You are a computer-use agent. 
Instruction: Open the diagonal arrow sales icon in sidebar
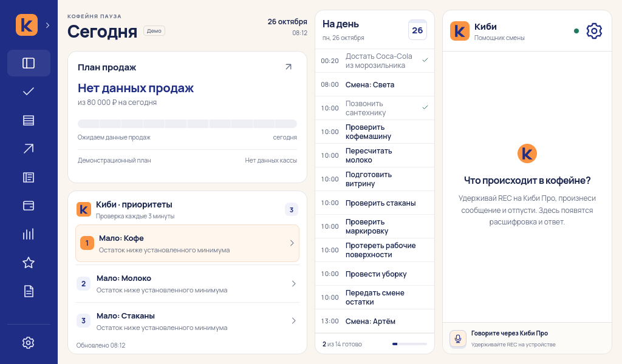pos(29,149)
